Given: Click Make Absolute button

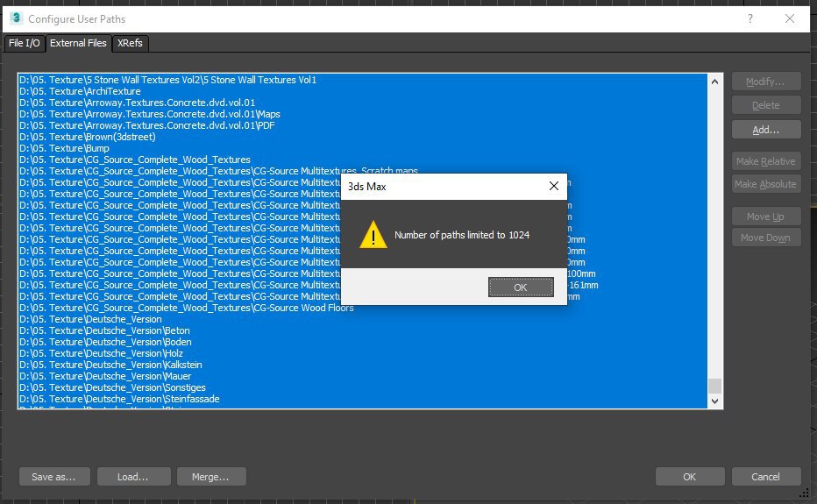Looking at the screenshot, I should pos(765,184).
